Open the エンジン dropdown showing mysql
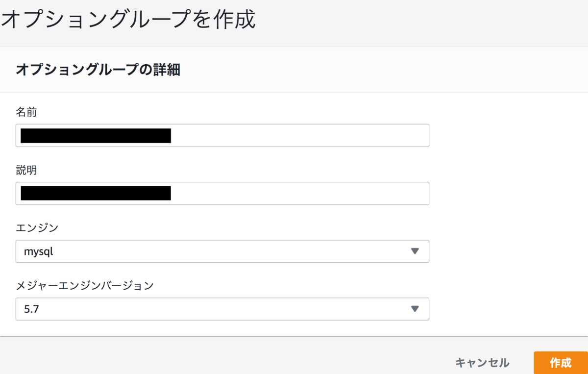Screen dimensions: 588x374 tap(222, 251)
